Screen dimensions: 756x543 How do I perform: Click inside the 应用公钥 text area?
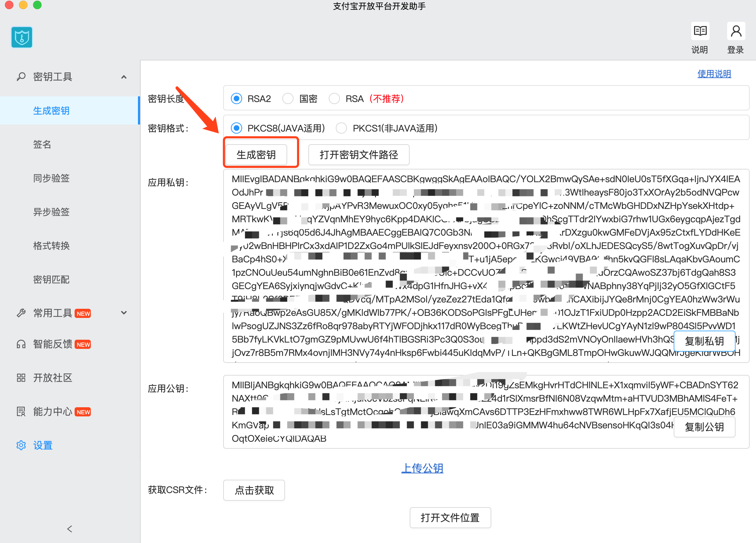coord(486,412)
